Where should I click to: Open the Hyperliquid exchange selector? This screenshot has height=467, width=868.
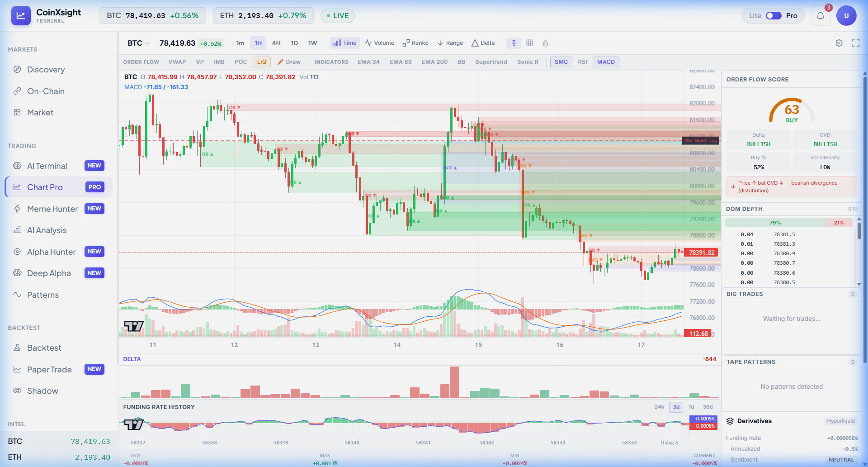840,421
